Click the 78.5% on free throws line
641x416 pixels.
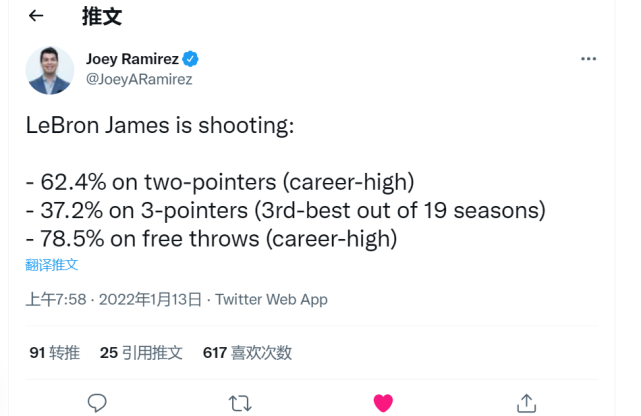tap(211, 240)
